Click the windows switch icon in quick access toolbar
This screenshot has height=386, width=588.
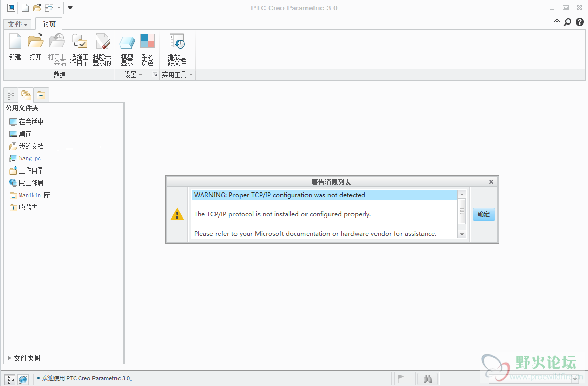(x=49, y=8)
